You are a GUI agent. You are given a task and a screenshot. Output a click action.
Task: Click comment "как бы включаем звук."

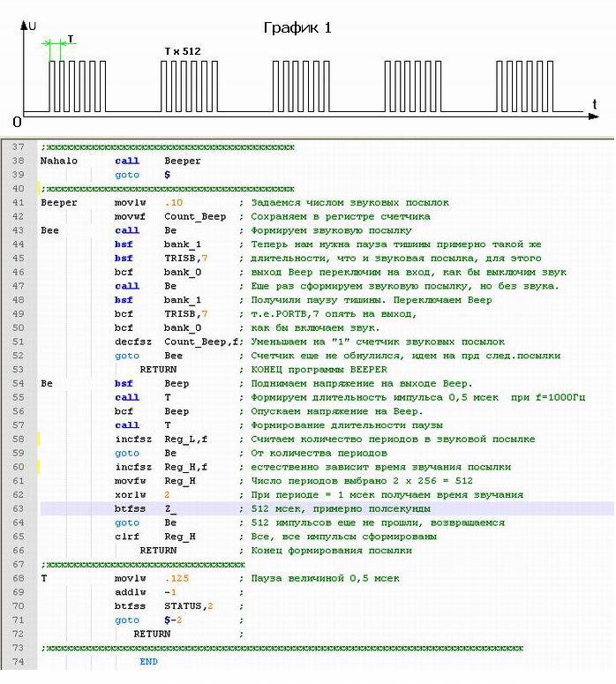pyautogui.click(x=315, y=327)
